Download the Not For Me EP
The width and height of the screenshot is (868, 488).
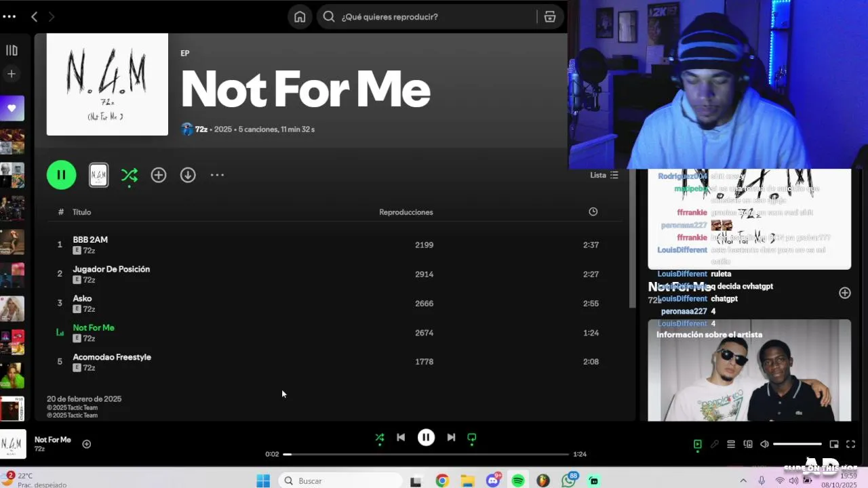click(188, 175)
